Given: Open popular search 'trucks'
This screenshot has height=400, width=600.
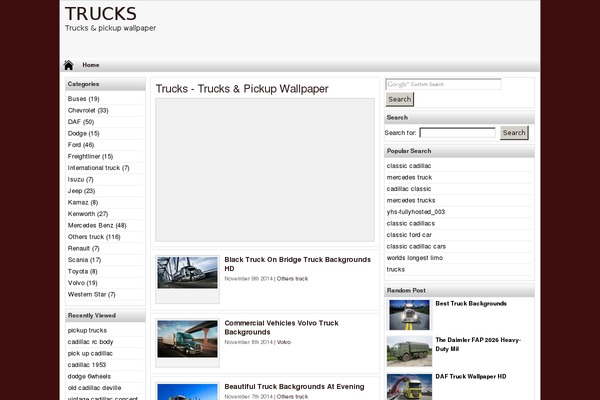Looking at the screenshot, I should [395, 269].
